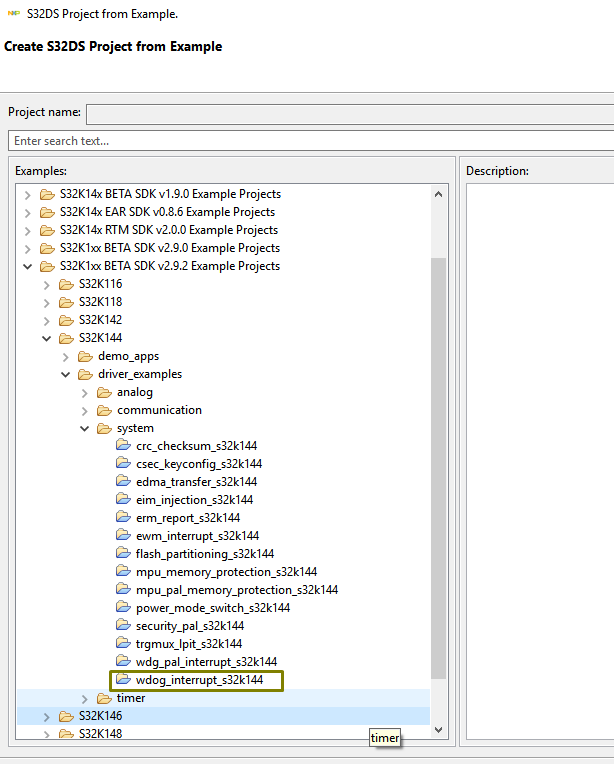The width and height of the screenshot is (614, 764).
Task: Click the S32K1xx BETA SDK v2.9.0 folder icon
Action: click(47, 248)
